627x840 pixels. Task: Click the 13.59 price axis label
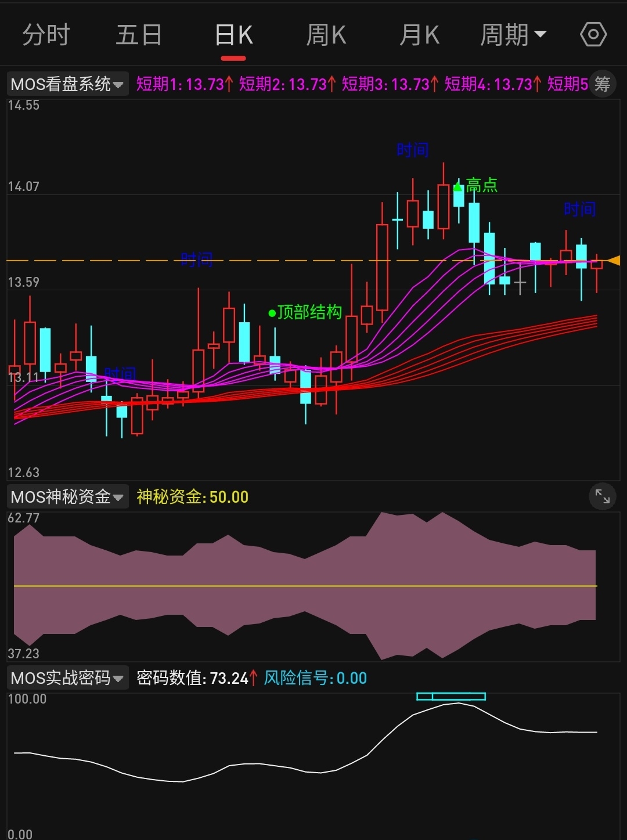[24, 282]
